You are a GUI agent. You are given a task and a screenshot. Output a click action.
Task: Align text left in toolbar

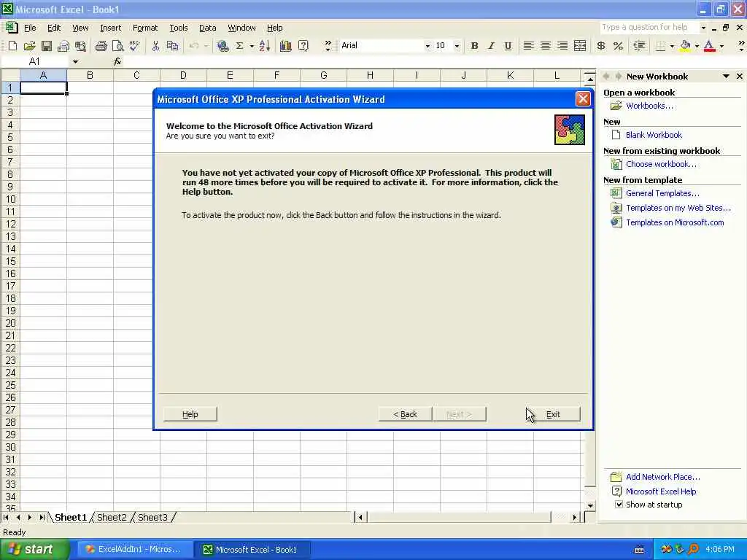click(528, 46)
